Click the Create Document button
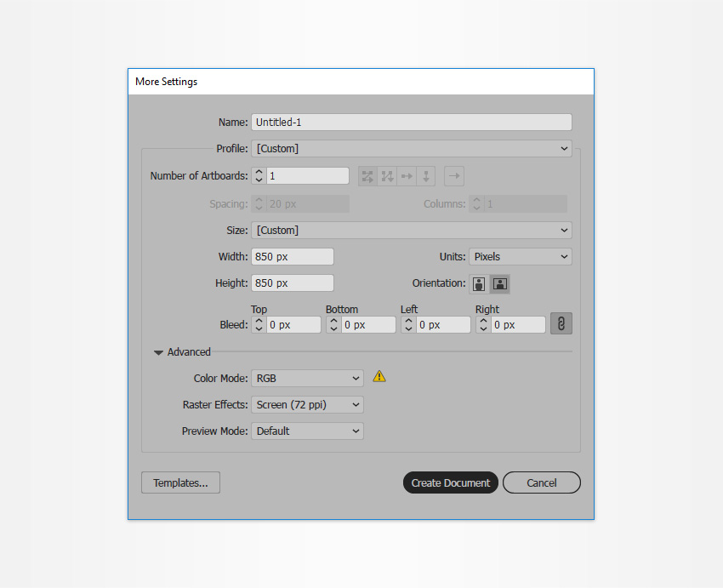 pyautogui.click(x=450, y=482)
